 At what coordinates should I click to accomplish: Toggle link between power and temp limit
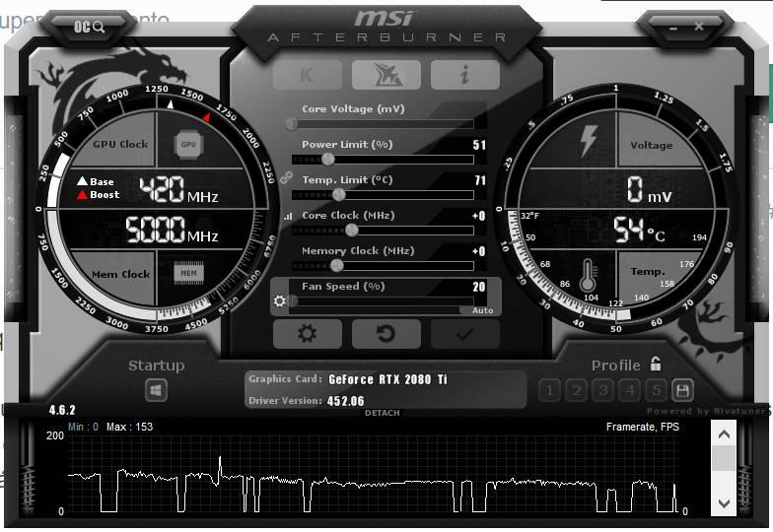(x=286, y=177)
